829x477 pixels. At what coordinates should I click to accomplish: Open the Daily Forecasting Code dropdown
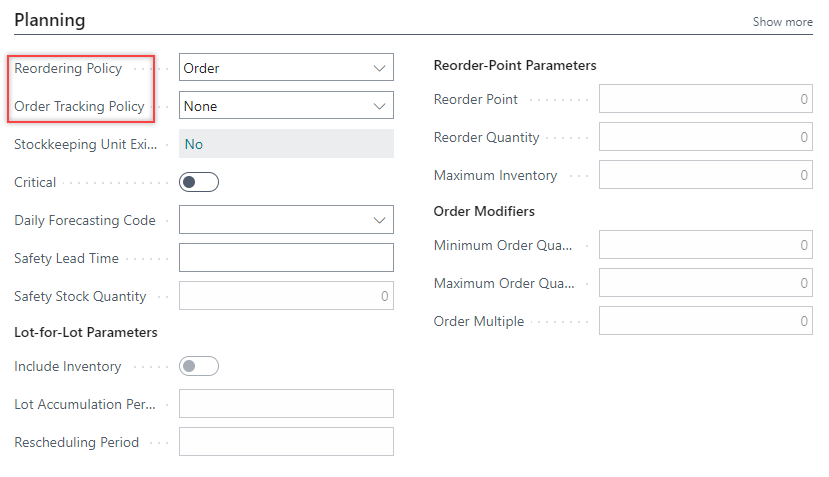[x=286, y=220]
